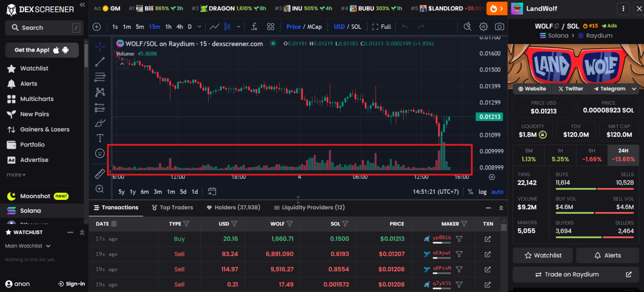The image size is (644, 292).
Task: Select the trend line drawing tool
Action: point(100,62)
